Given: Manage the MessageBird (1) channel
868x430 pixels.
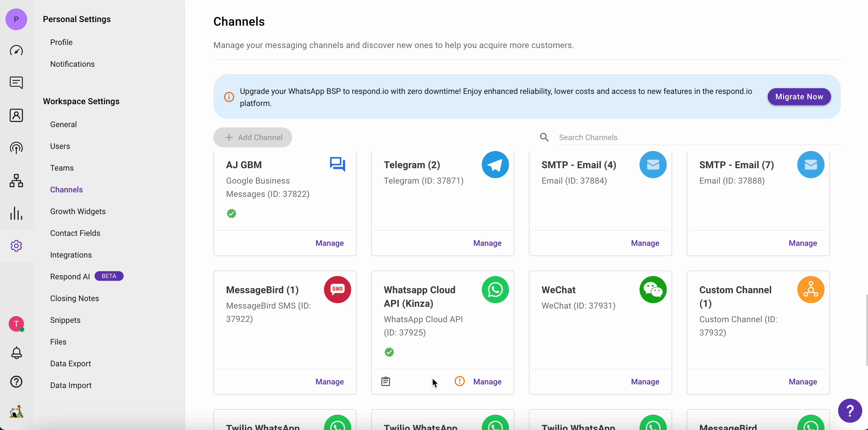Looking at the screenshot, I should pyautogui.click(x=329, y=381).
